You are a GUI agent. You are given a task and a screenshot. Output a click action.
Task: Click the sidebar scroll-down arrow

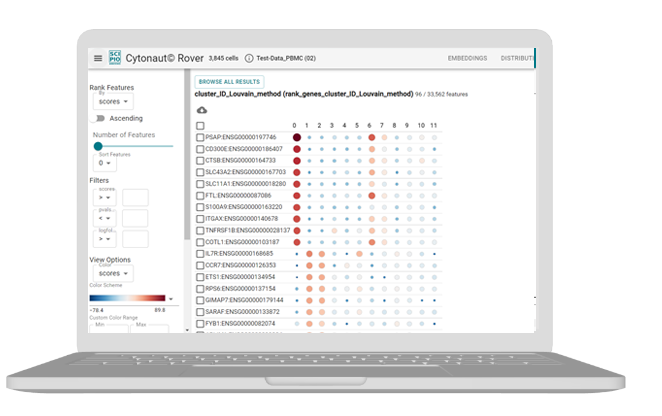click(x=187, y=330)
